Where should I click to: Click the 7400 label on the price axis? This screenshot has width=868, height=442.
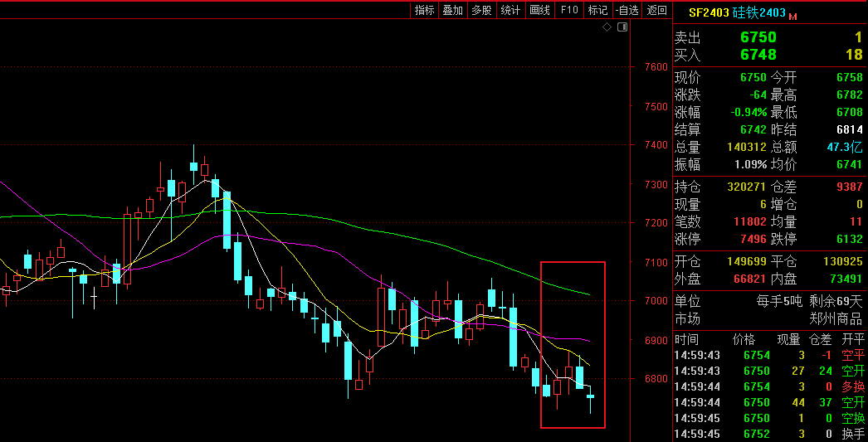(x=656, y=145)
